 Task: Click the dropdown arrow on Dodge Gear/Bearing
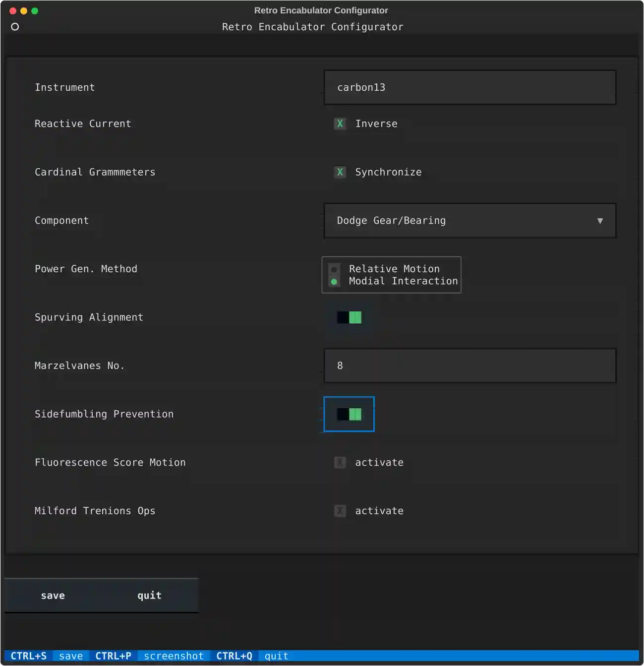600,221
